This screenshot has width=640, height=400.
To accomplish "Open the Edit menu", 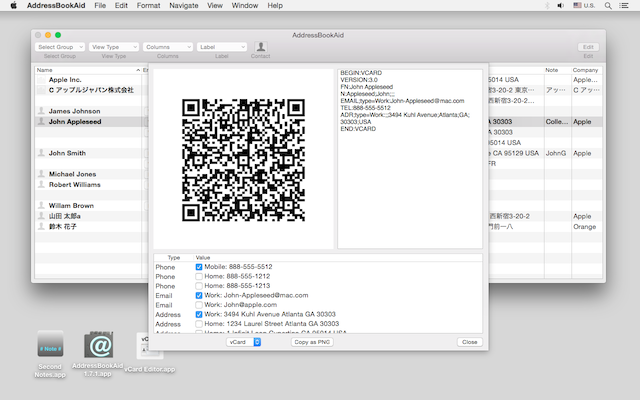I will 121,5.
